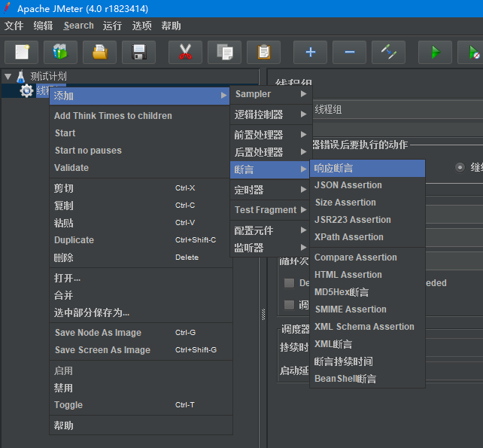Select the 测试计划 tree item
The height and width of the screenshot is (448, 483).
48,76
